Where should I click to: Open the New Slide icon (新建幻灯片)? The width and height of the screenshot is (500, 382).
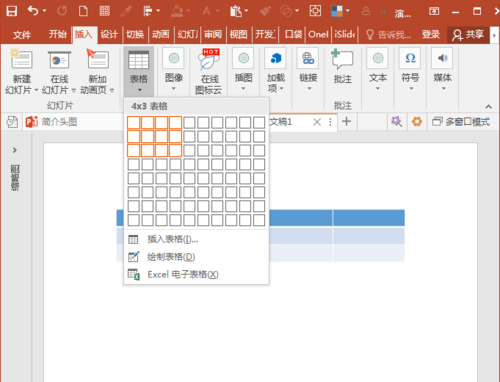pos(21,60)
